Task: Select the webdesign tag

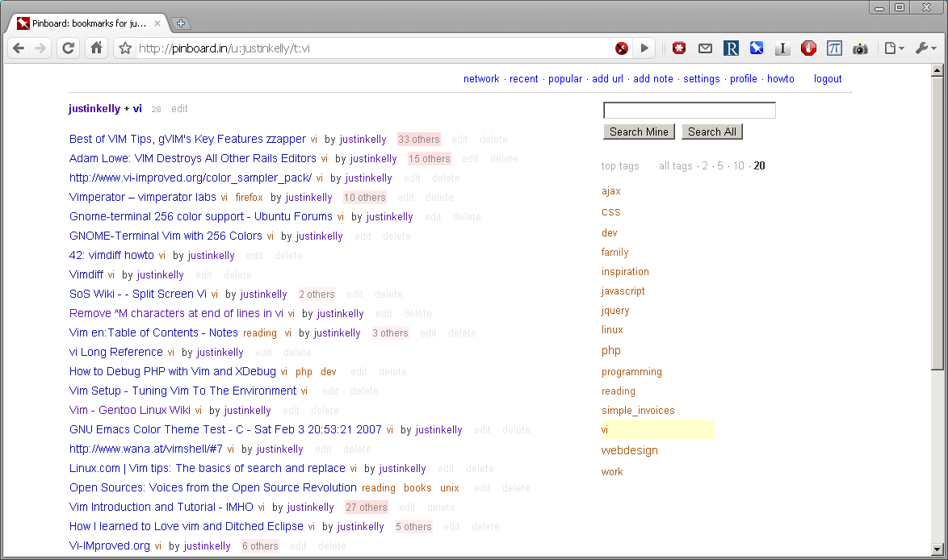Action: (629, 450)
